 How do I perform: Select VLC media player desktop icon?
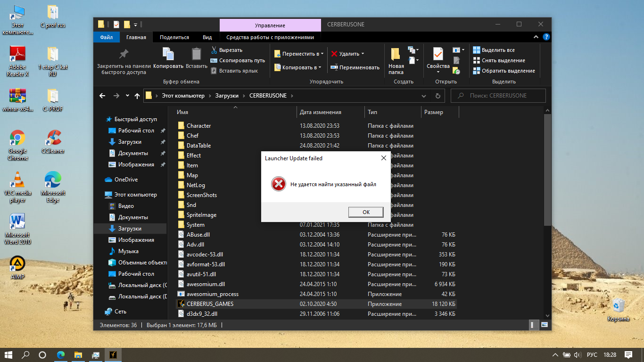17,187
